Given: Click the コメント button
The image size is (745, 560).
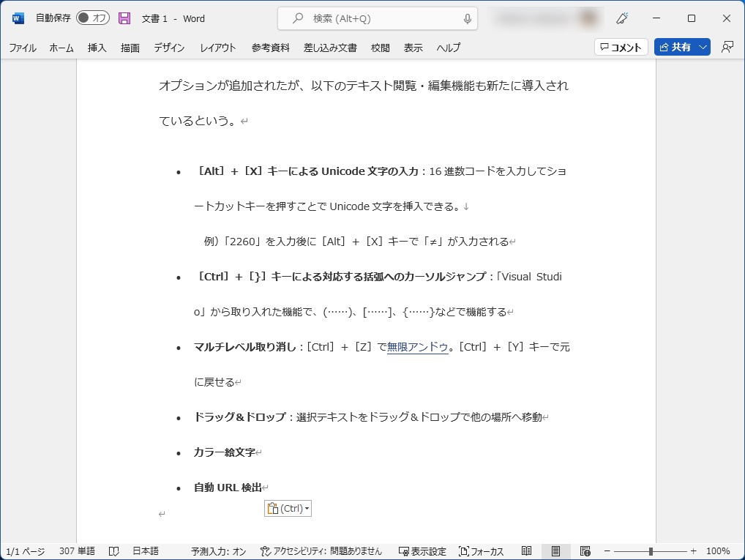Looking at the screenshot, I should click(620, 47).
